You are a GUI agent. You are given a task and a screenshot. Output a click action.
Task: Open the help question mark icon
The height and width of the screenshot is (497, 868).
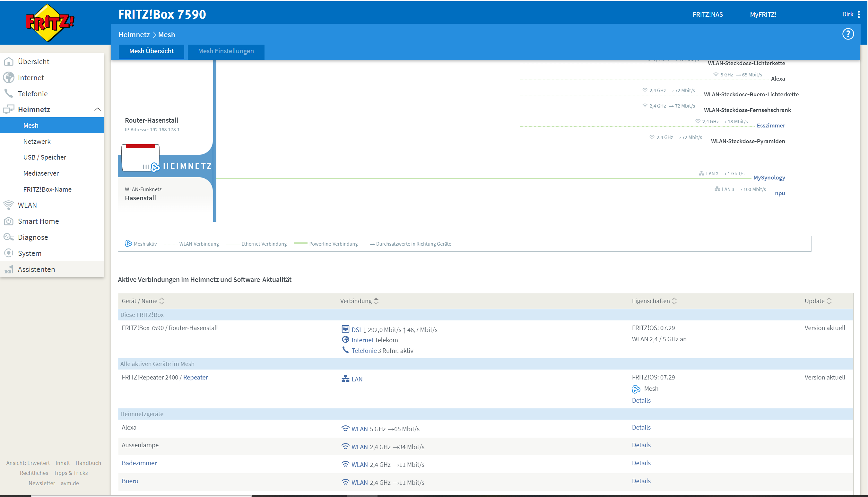coord(848,34)
